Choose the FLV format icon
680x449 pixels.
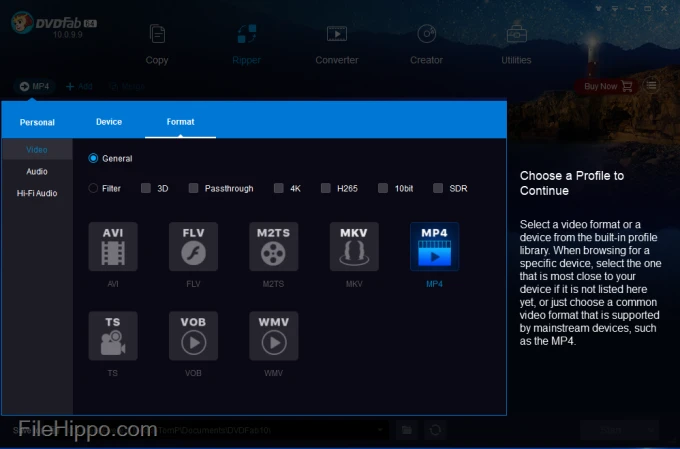tap(193, 246)
